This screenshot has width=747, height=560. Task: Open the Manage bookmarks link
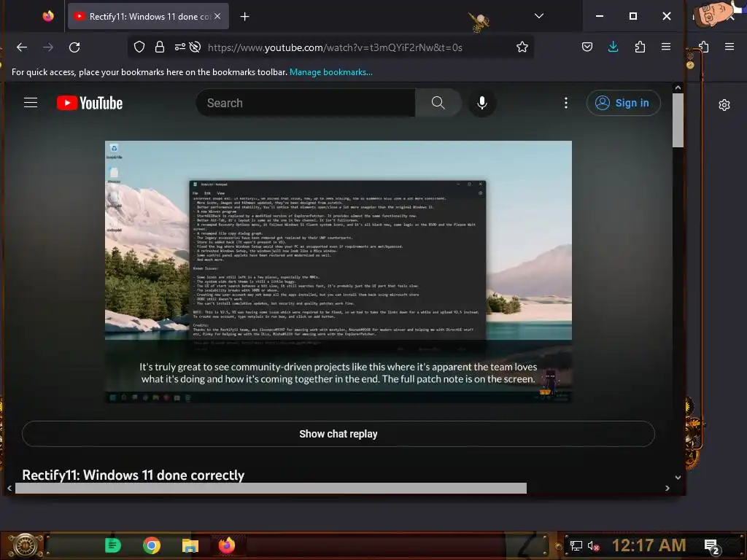click(x=331, y=72)
